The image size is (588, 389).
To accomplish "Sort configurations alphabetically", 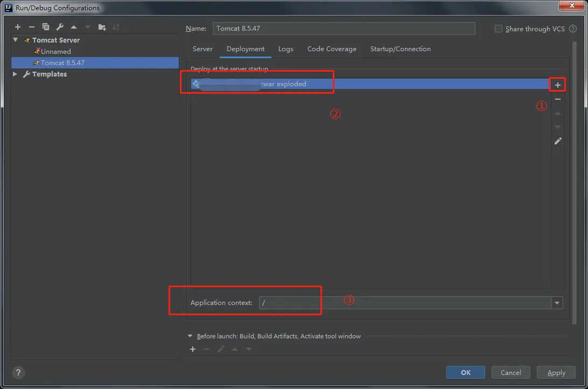I will pyautogui.click(x=116, y=27).
